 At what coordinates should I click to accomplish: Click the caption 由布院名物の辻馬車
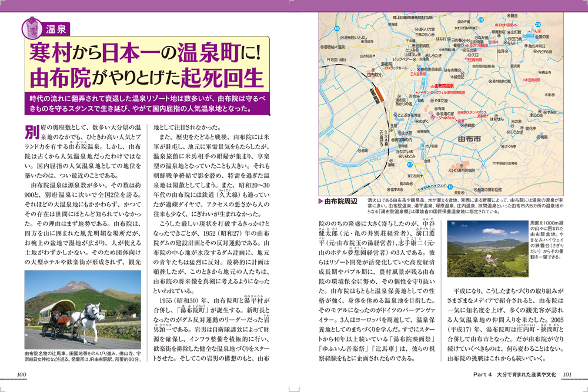[x=83, y=356]
